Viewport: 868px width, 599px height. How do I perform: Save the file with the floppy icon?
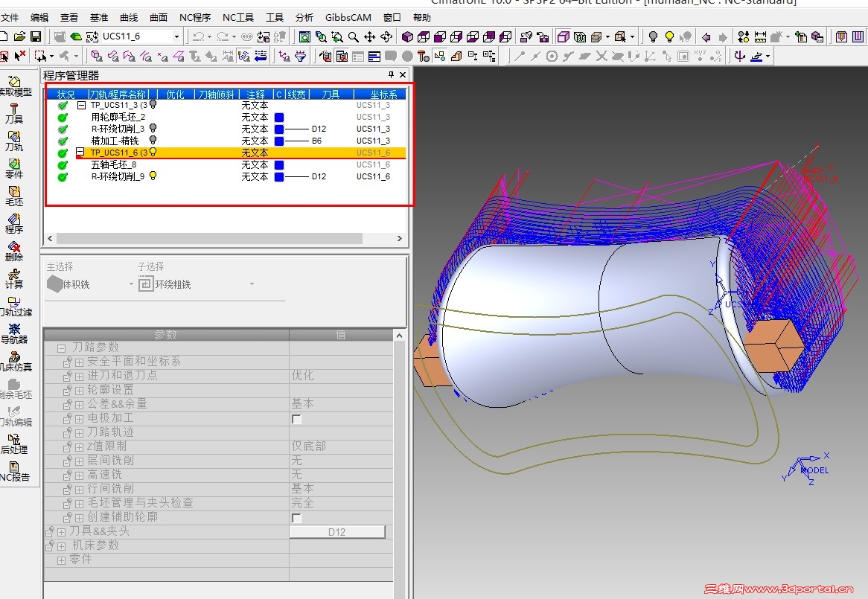(x=36, y=36)
